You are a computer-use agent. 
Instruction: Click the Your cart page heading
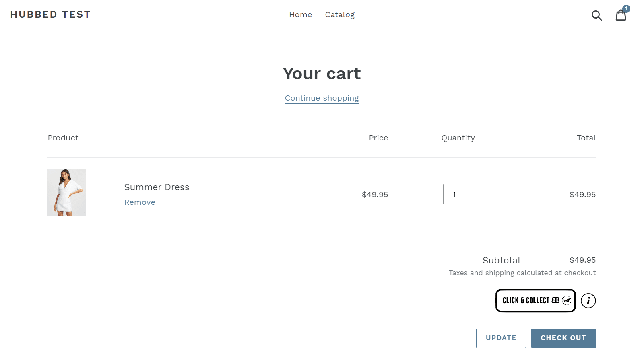pyautogui.click(x=322, y=74)
